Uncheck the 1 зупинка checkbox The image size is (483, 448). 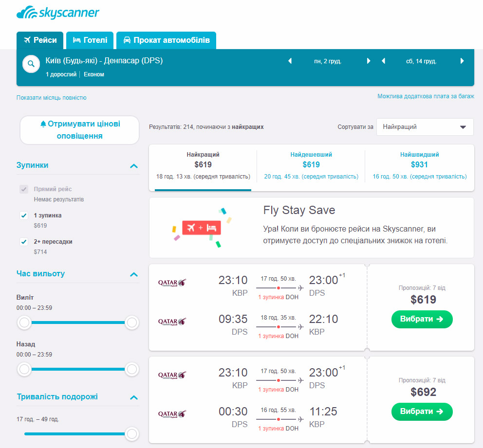(24, 215)
